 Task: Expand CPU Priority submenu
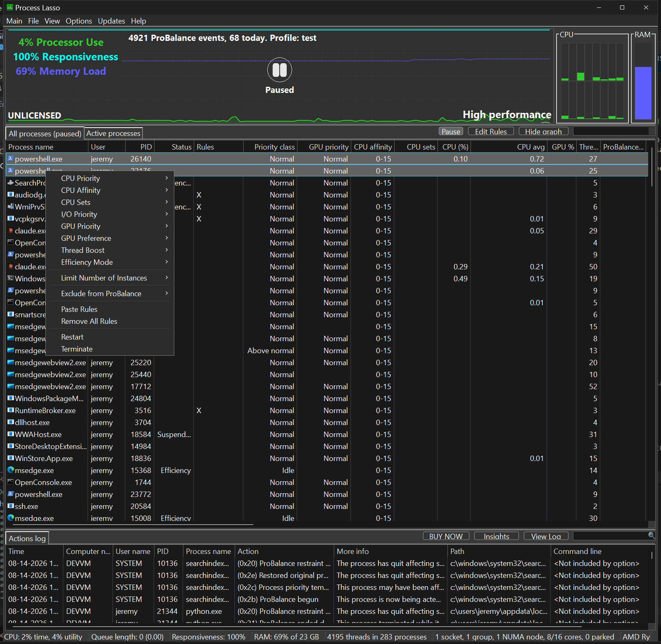click(110, 178)
